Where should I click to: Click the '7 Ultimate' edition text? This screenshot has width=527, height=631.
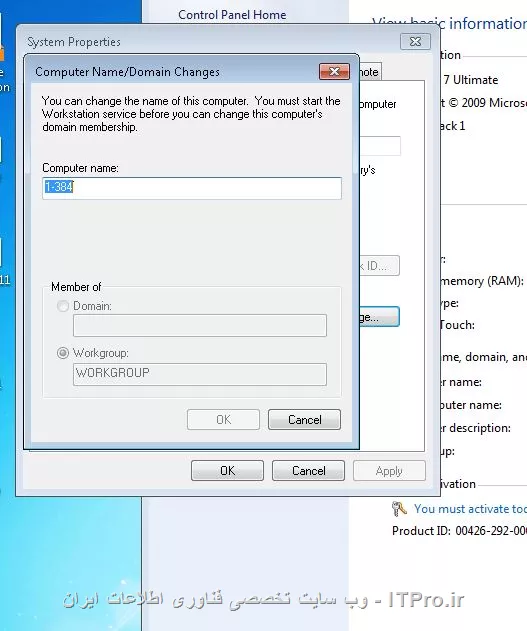471,80
